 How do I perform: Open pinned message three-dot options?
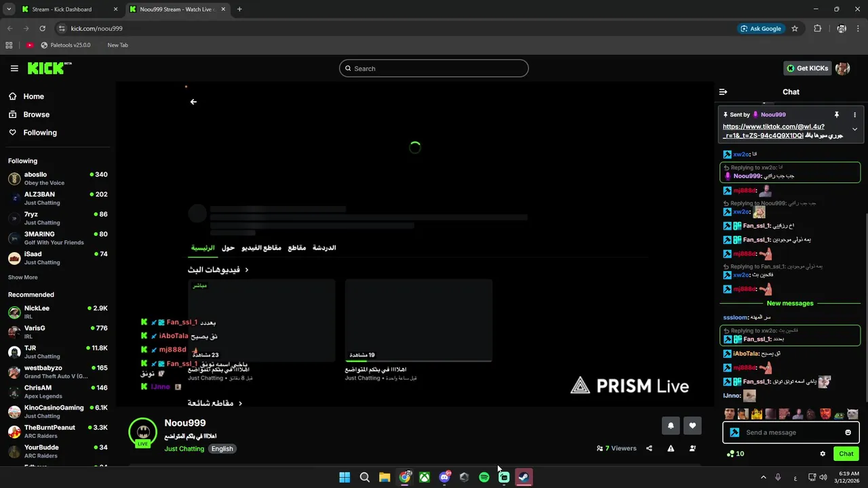(x=854, y=115)
